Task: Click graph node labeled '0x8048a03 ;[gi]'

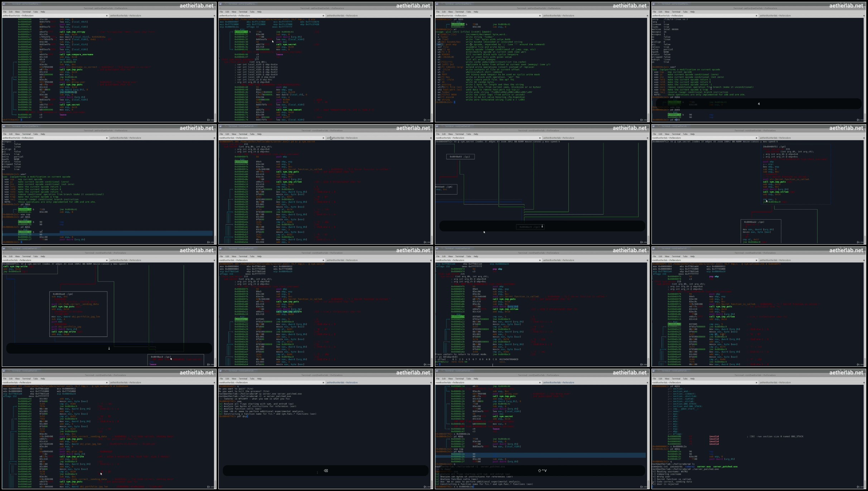Action: [x=460, y=157]
